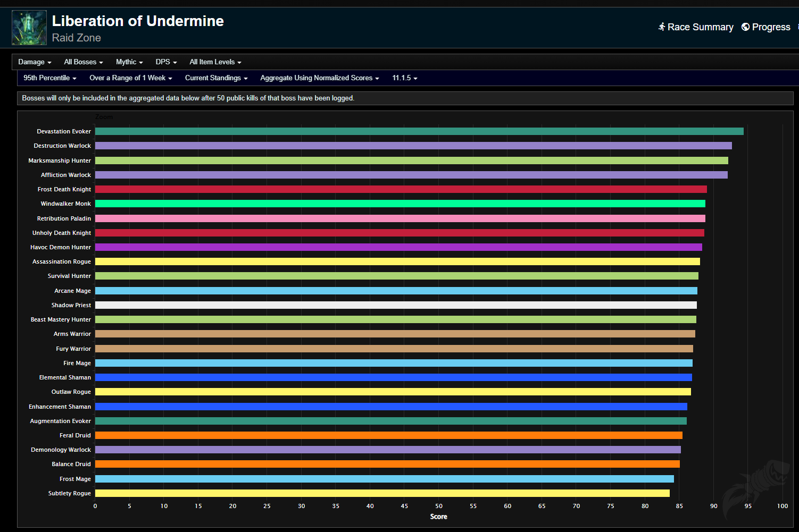Click the Elemental Shaman bar

(x=394, y=377)
